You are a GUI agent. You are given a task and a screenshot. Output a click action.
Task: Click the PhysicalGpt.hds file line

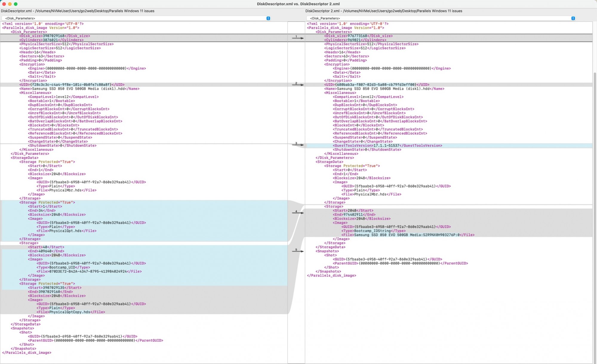click(x=66, y=231)
